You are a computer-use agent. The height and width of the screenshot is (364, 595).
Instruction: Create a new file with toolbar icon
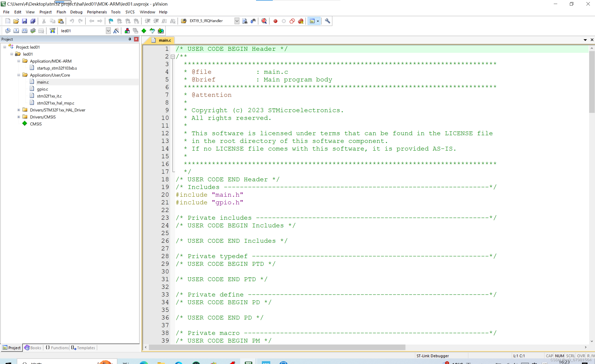[8, 21]
